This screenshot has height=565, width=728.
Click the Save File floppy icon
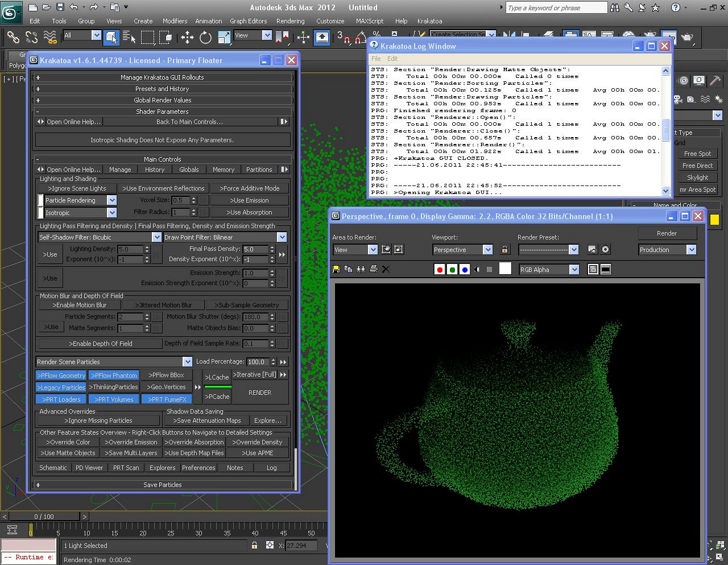(61, 7)
